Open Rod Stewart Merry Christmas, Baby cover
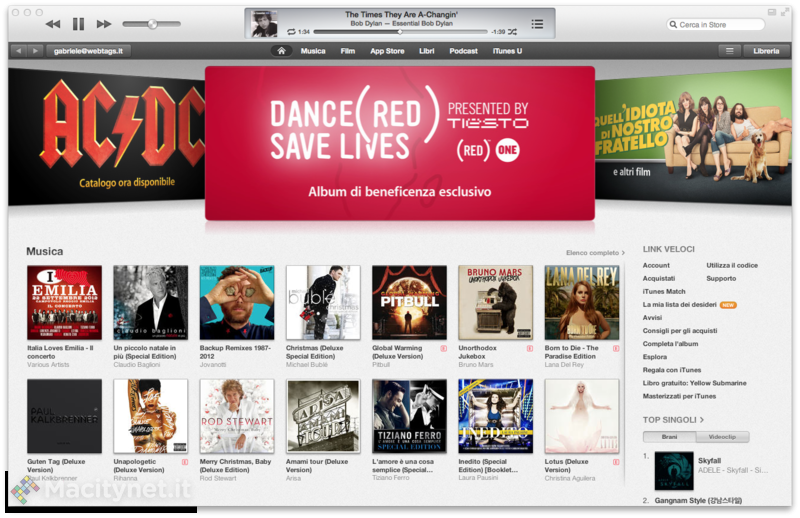The height and width of the screenshot is (518, 800). tap(237, 416)
